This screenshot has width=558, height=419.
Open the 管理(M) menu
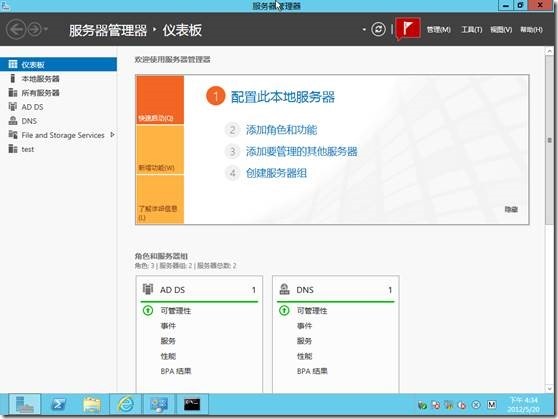coord(438,30)
